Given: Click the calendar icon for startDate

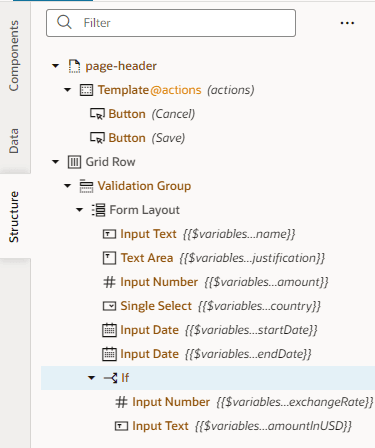Looking at the screenshot, I should [x=109, y=330].
